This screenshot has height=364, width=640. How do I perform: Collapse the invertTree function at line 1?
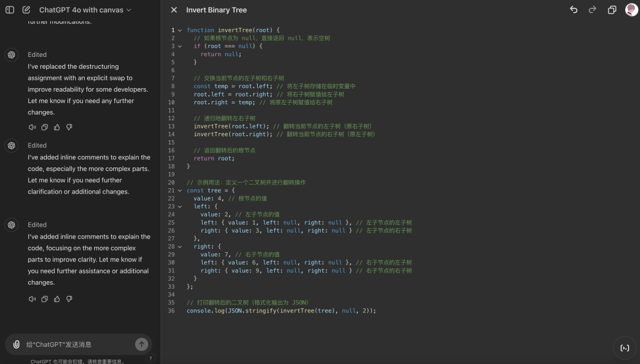(x=180, y=30)
